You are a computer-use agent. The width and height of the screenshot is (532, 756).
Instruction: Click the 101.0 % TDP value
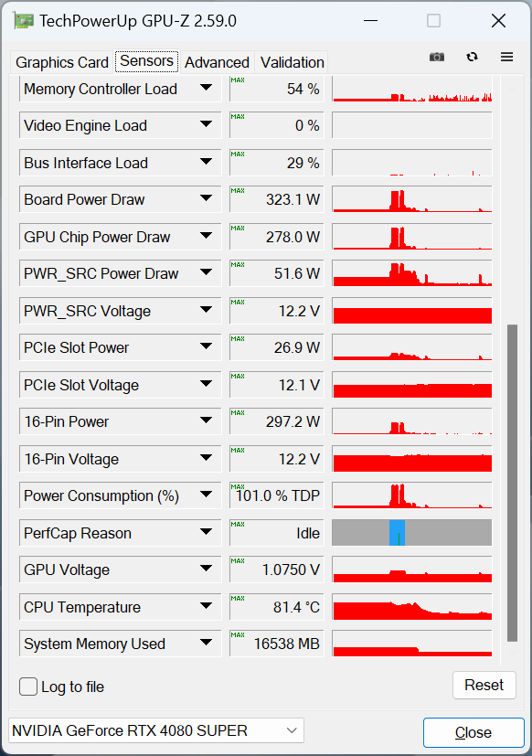pyautogui.click(x=278, y=495)
